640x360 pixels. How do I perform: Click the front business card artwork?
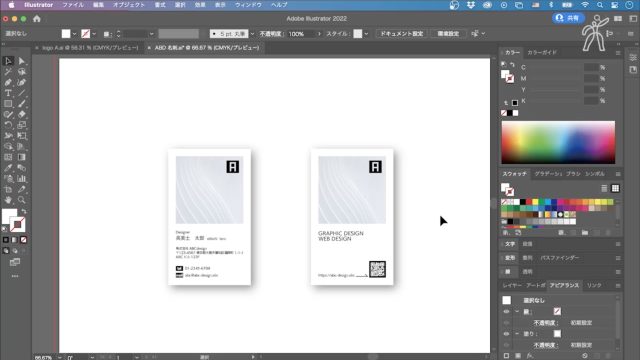(209, 217)
